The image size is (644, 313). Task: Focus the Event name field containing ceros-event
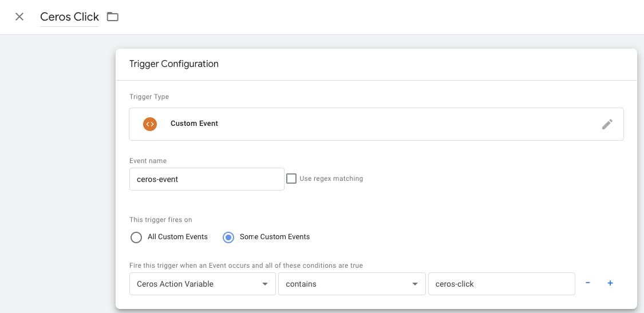(207, 179)
